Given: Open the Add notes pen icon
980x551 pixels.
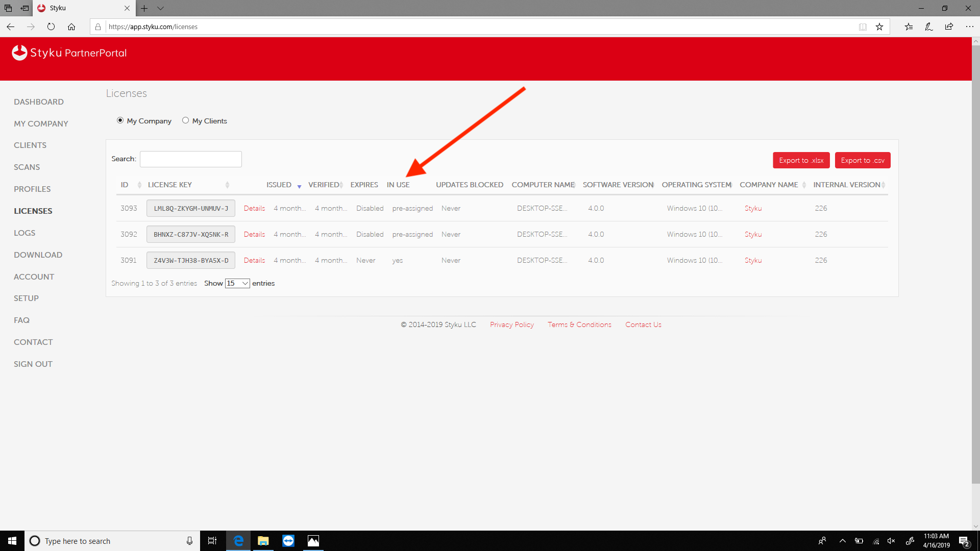Looking at the screenshot, I should tap(928, 27).
